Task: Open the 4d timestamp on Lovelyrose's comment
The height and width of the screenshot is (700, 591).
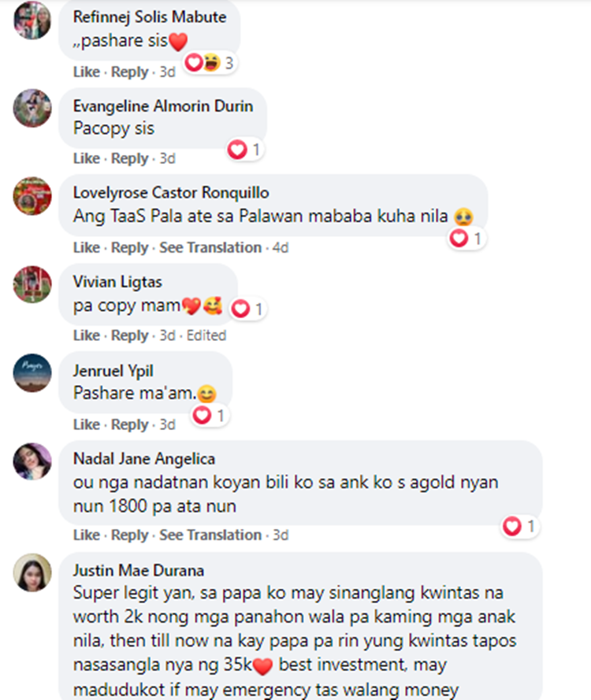Action: coord(281,247)
